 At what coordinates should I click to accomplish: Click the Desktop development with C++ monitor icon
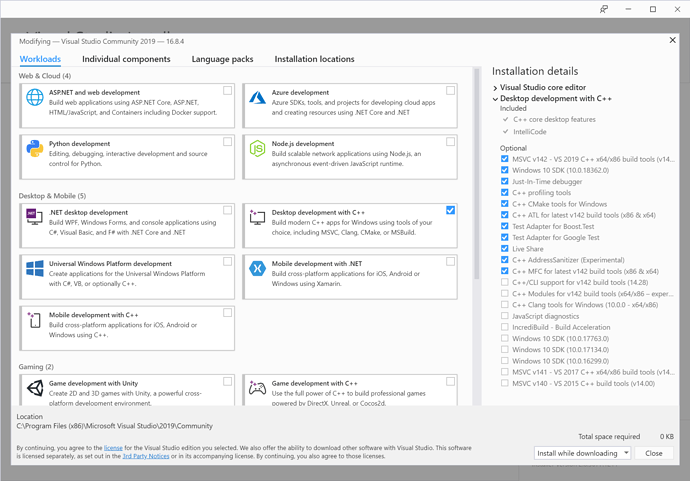[257, 217]
